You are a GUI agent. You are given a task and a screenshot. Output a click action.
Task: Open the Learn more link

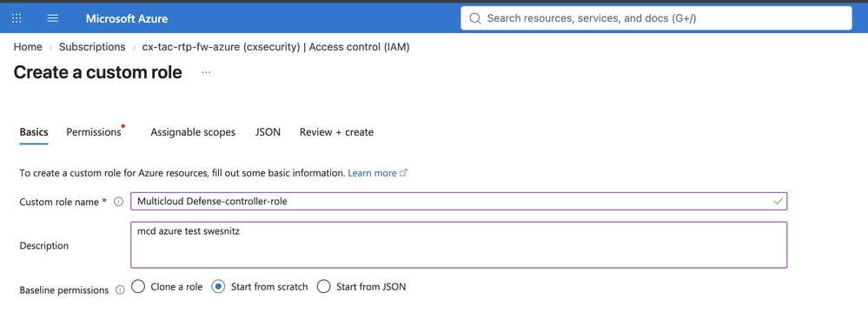click(372, 173)
